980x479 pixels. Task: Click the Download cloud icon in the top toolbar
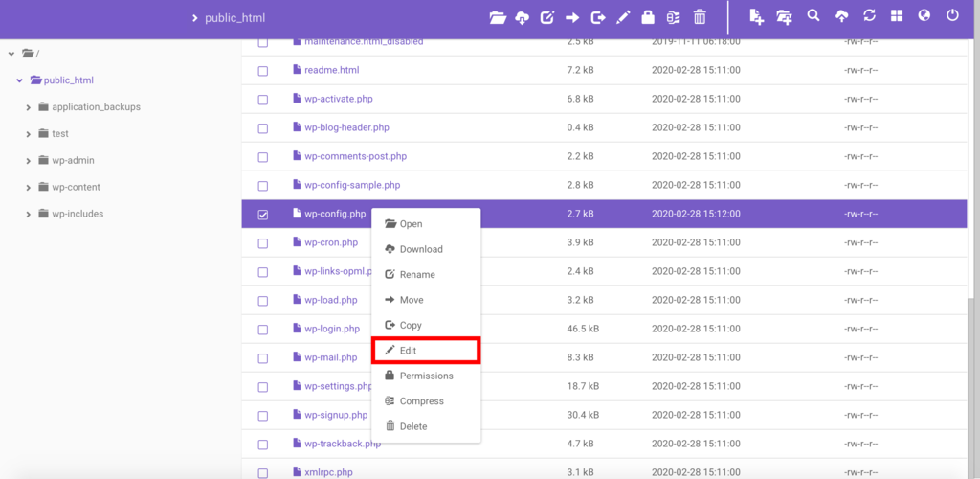pos(522,18)
